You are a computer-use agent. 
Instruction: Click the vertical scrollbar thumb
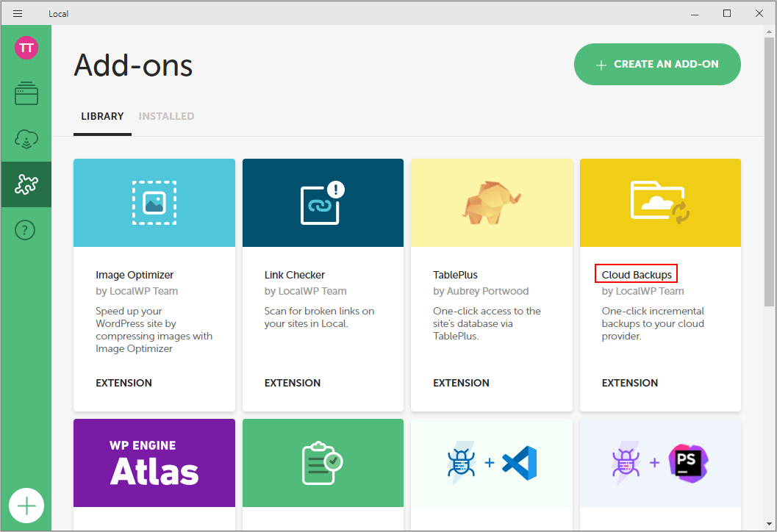coord(769,171)
